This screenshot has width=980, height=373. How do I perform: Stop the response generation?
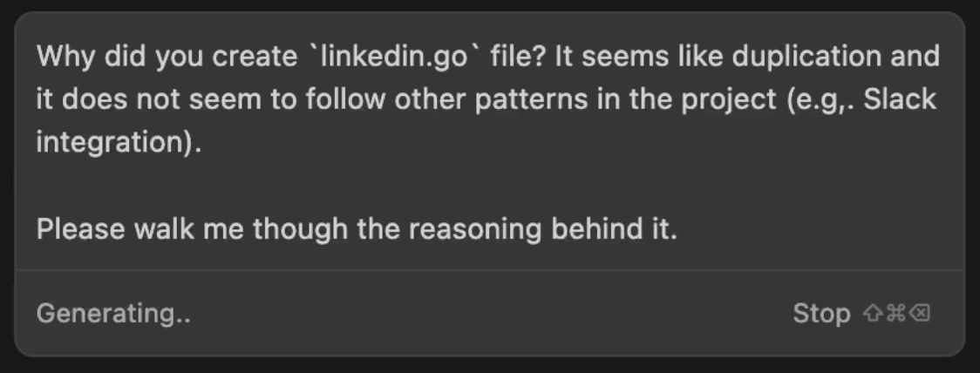tap(821, 313)
